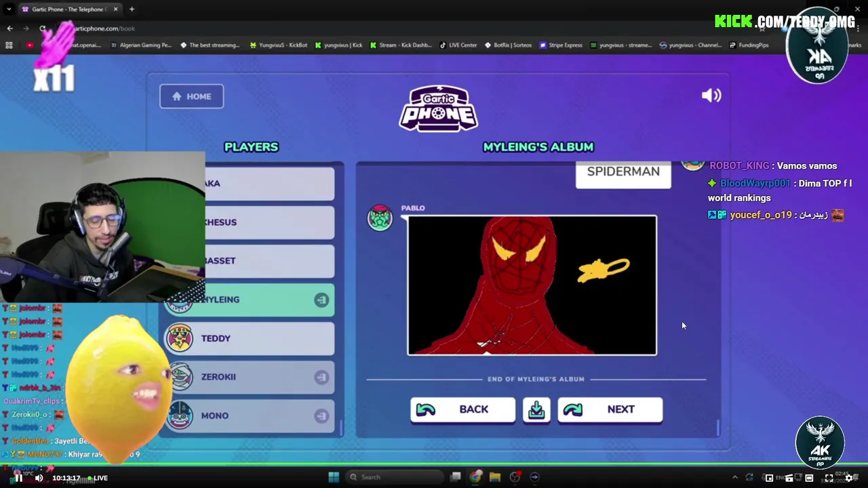868x488 pixels.
Task: Open the LIVE Center bookmark
Action: point(458,45)
